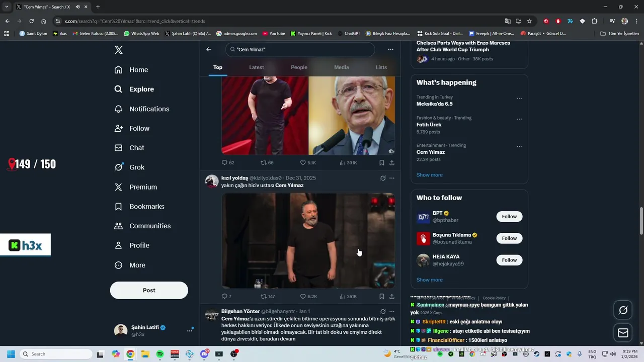Screen dimensions: 644x362
Task: View analytics of post with 351K views
Action: (348, 297)
